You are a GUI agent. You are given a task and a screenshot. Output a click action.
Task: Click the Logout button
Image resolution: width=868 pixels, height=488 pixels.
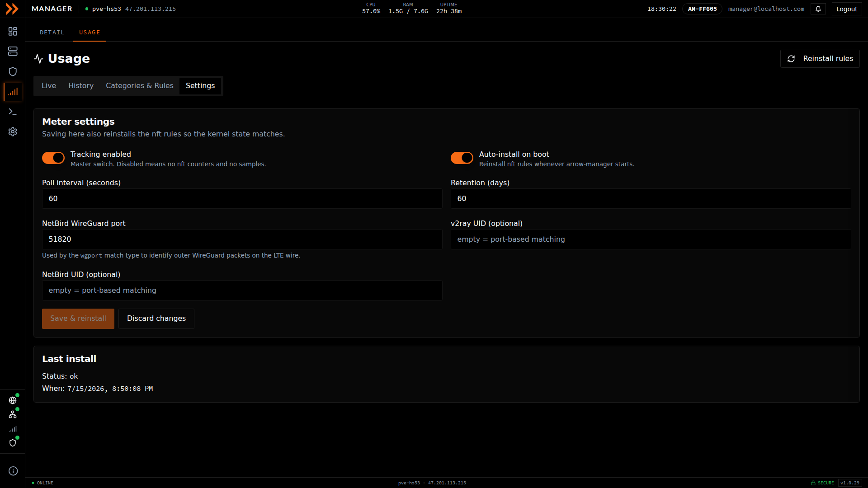847,9
